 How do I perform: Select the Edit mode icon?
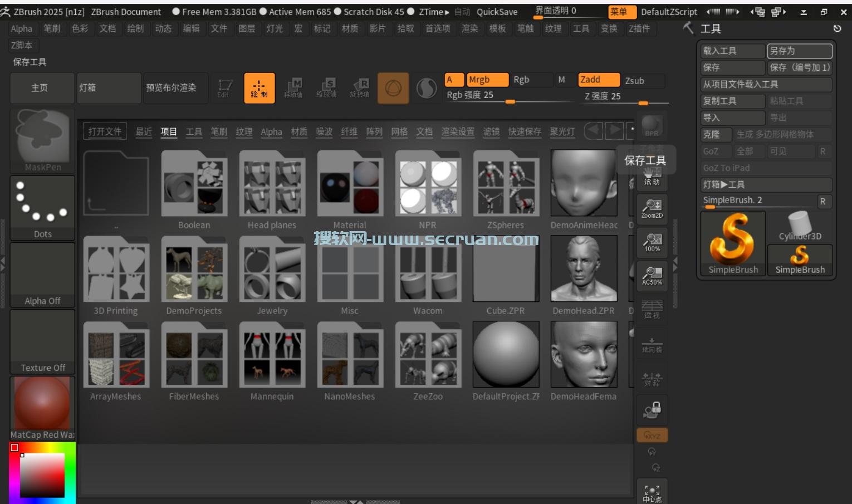point(225,88)
